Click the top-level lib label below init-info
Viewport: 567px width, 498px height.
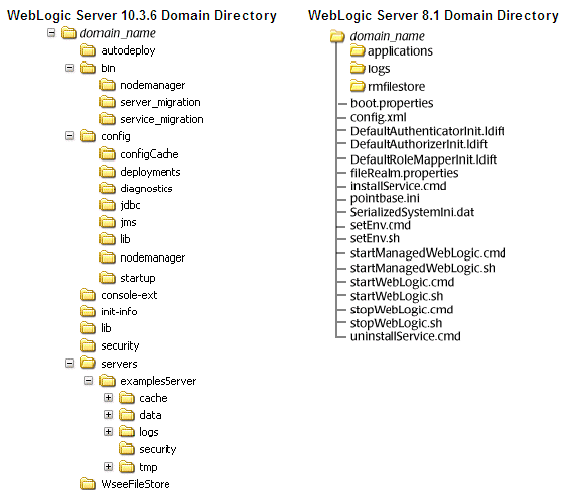(x=106, y=328)
